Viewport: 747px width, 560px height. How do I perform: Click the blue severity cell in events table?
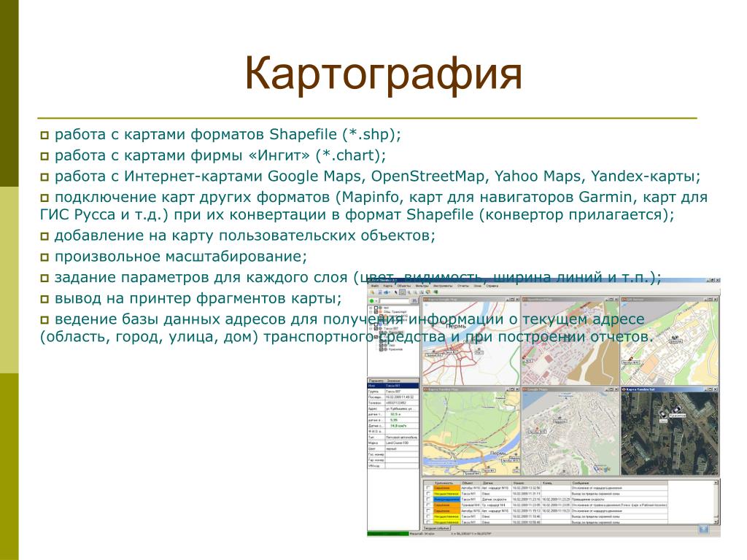pos(447,499)
